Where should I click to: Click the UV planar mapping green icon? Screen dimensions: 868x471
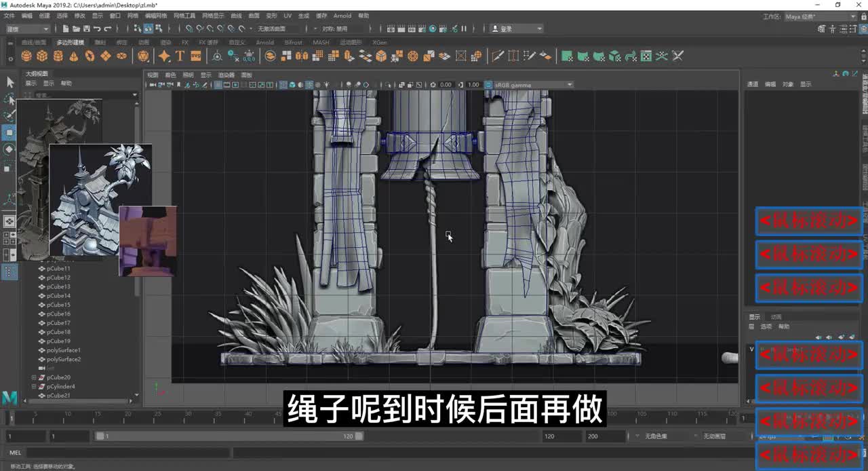567,56
